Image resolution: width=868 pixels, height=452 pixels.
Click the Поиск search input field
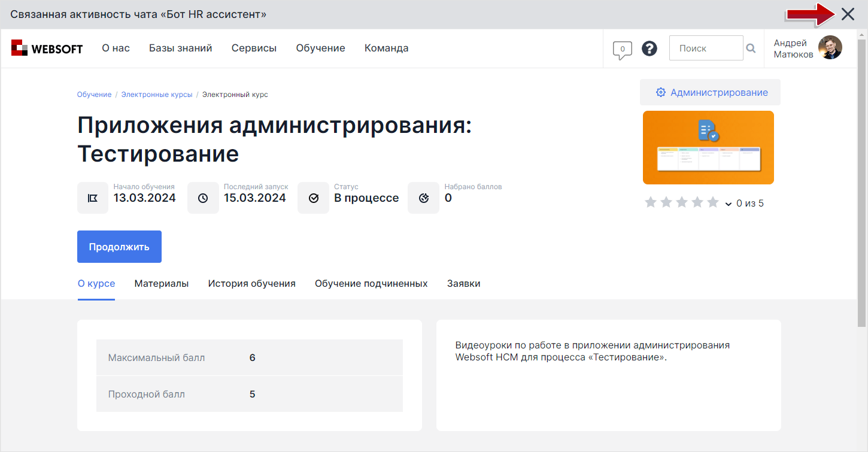(706, 48)
